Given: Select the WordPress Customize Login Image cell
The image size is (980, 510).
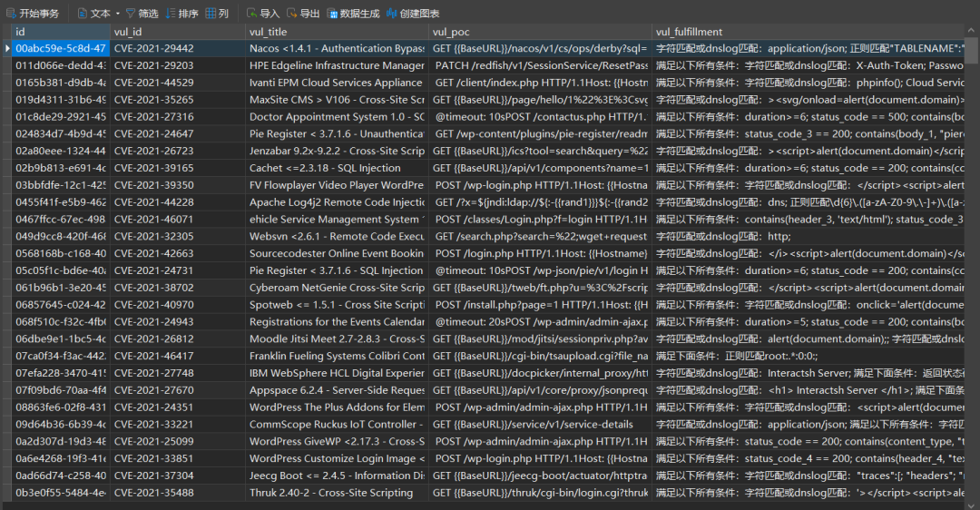Looking at the screenshot, I should tap(337, 458).
